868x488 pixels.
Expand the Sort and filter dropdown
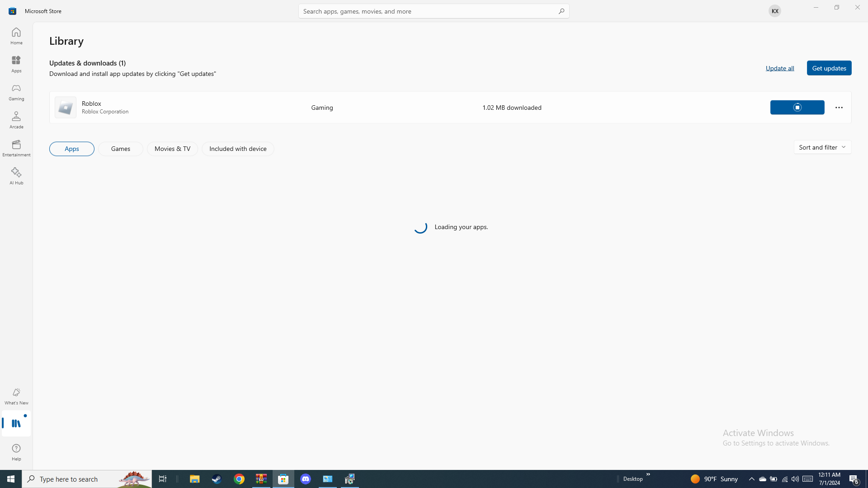point(822,147)
